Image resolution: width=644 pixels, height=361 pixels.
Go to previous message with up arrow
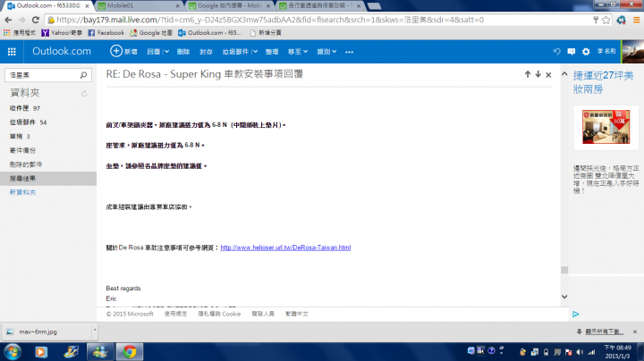[528, 74]
